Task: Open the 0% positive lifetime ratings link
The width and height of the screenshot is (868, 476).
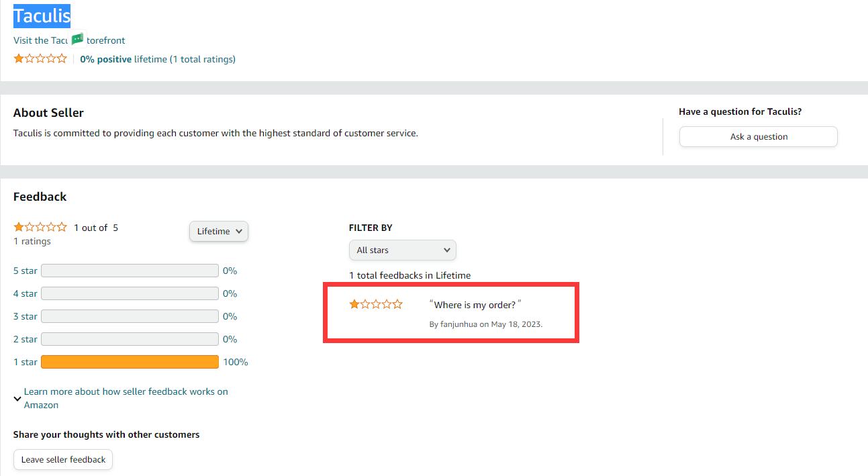Action: click(158, 59)
